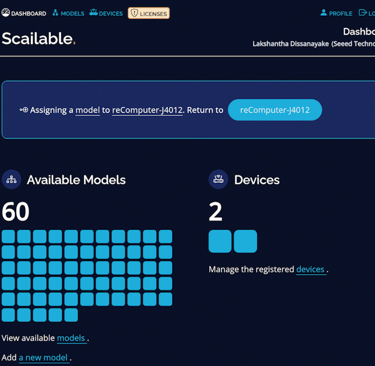Click the shield icon on Licenses tab
The height and width of the screenshot is (366, 375).
[x=134, y=13]
